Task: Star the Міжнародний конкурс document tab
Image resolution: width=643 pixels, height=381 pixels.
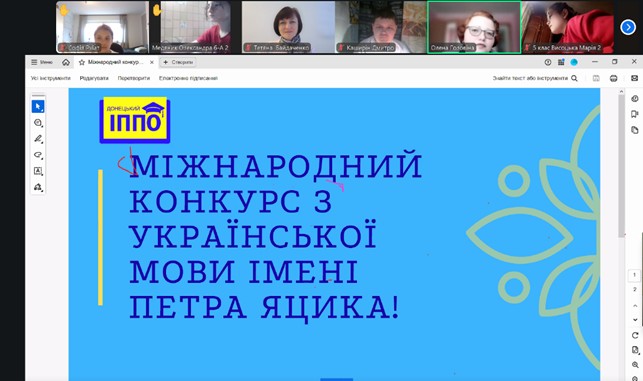Action: click(82, 62)
